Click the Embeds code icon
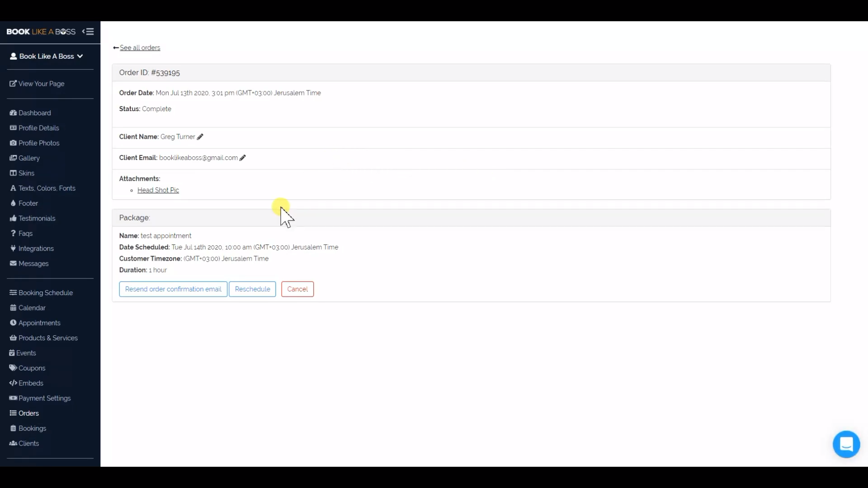Screen dimensions: 868x488 pyautogui.click(x=13, y=383)
